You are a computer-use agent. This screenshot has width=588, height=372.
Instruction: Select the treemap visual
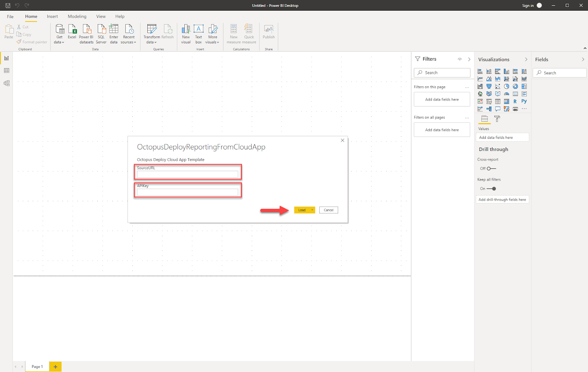(524, 86)
